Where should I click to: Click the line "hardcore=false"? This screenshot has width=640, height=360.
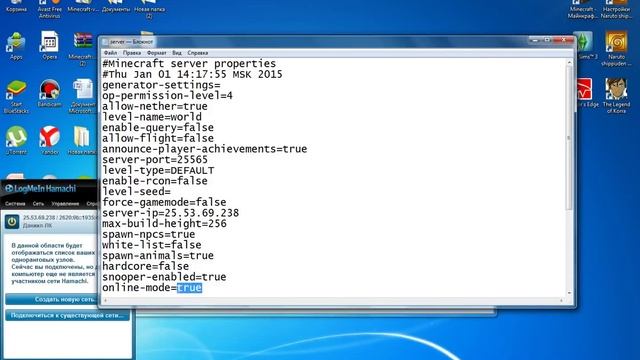(x=145, y=266)
